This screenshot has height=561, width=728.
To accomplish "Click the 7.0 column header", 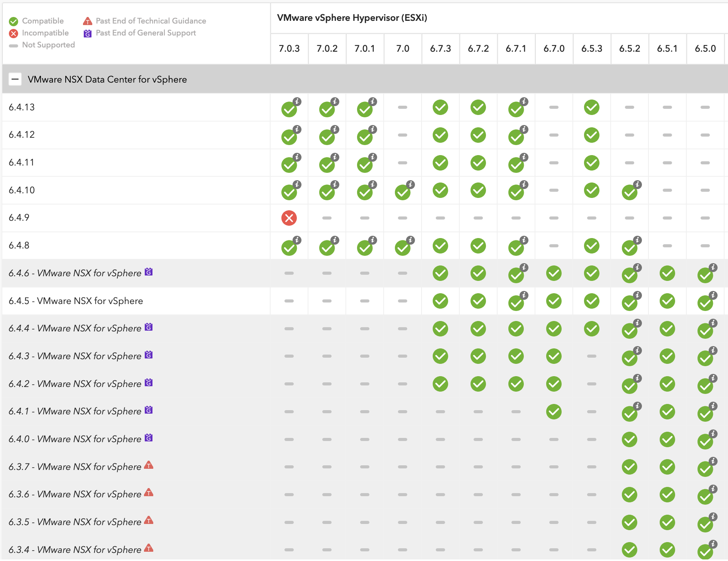I will (403, 49).
